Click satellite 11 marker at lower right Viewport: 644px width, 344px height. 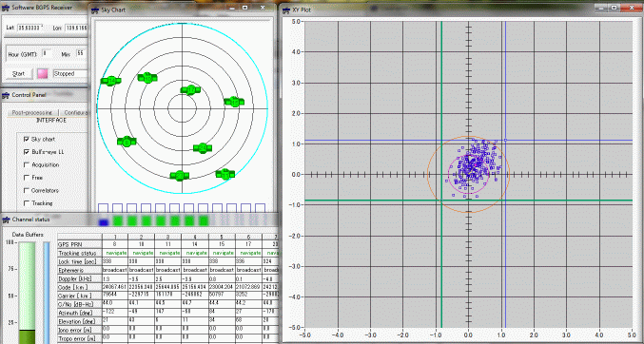[225, 174]
